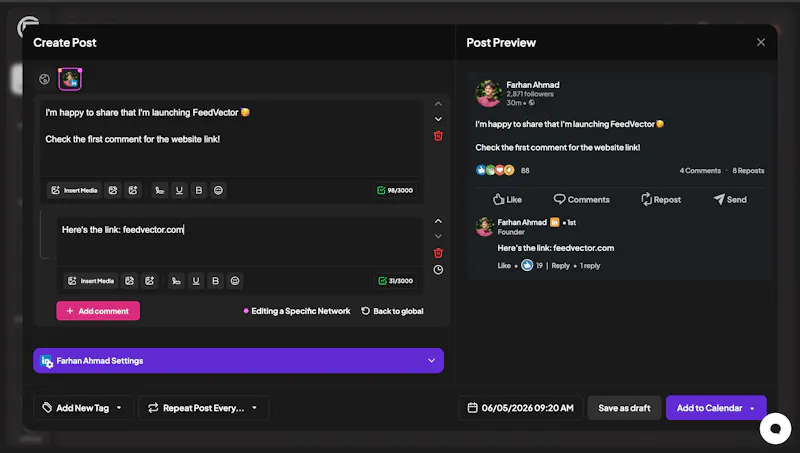This screenshot has height=453, width=800.
Task: Select the global network globe icon
Action: [44, 79]
